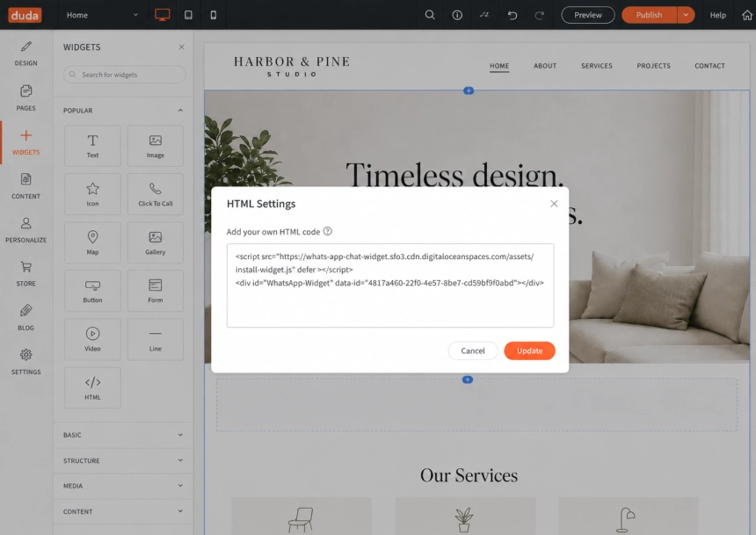Image resolution: width=756 pixels, height=535 pixels.
Task: Click the Duda logo
Action: tap(25, 15)
